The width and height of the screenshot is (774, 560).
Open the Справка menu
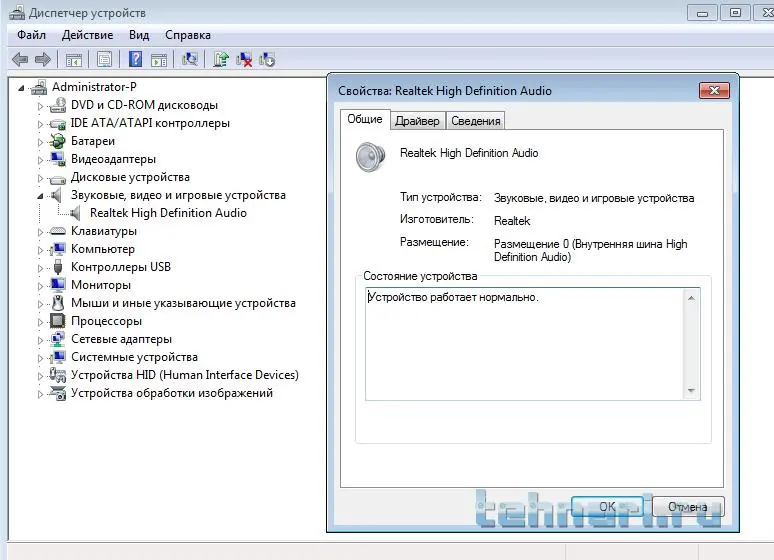[x=188, y=35]
